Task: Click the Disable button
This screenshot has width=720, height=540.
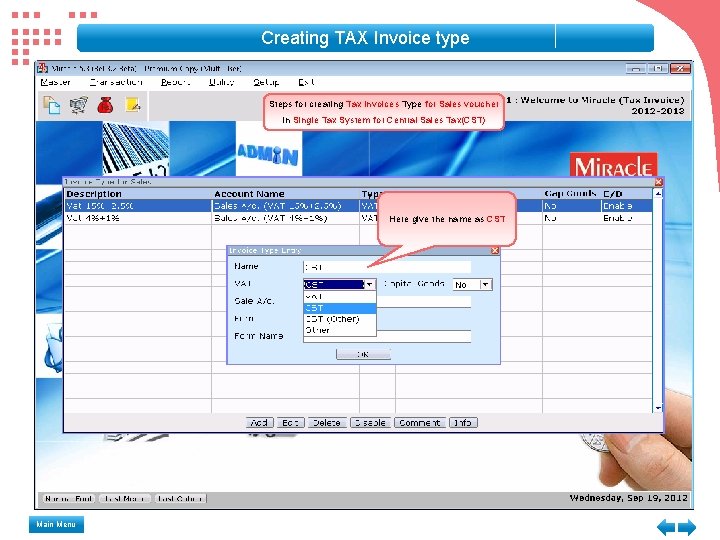Action: pyautogui.click(x=370, y=422)
